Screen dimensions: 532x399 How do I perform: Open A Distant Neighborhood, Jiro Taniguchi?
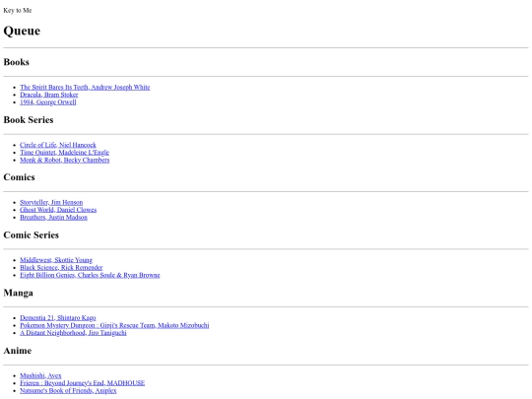tap(73, 333)
